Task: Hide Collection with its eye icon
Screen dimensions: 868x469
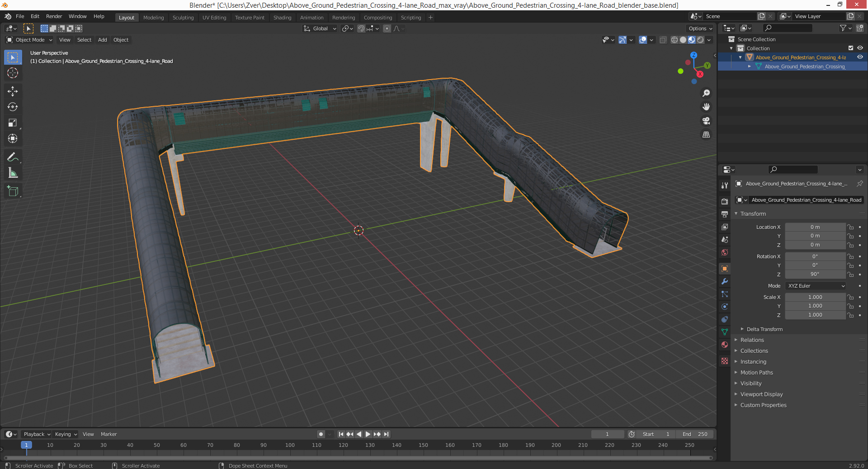Action: [x=860, y=48]
